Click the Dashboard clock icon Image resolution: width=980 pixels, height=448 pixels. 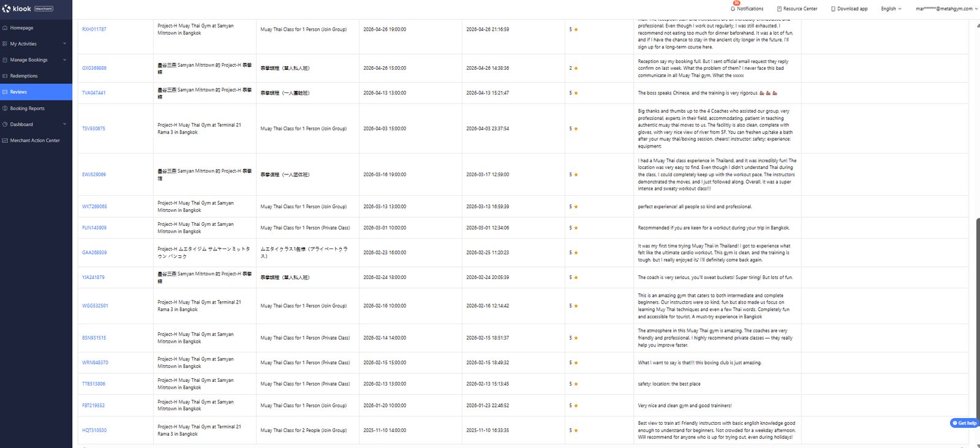pos(5,124)
